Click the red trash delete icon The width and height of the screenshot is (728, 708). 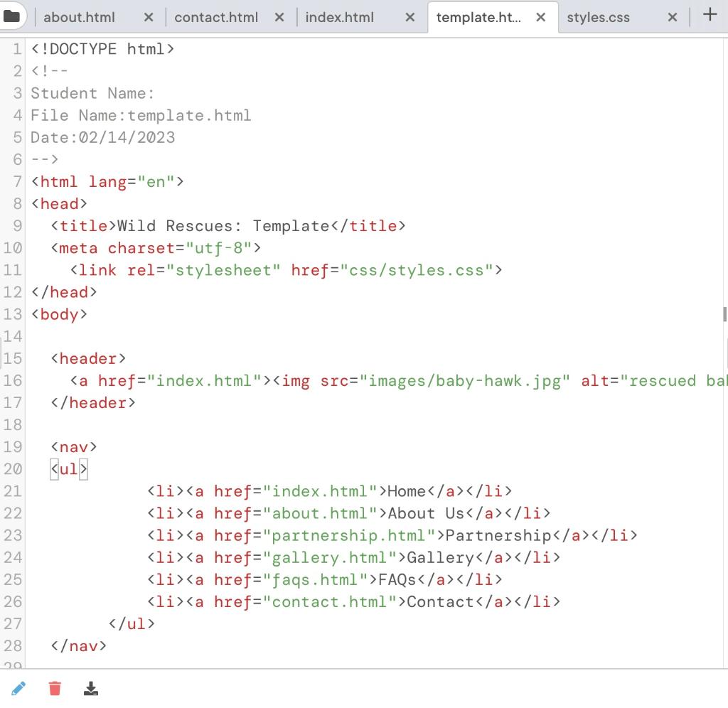[55, 688]
